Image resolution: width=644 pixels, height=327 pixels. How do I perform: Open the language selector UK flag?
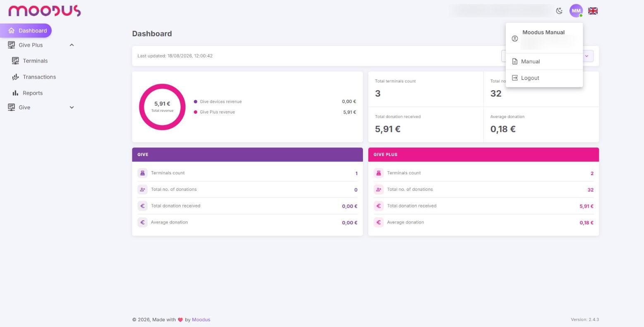pos(593,11)
